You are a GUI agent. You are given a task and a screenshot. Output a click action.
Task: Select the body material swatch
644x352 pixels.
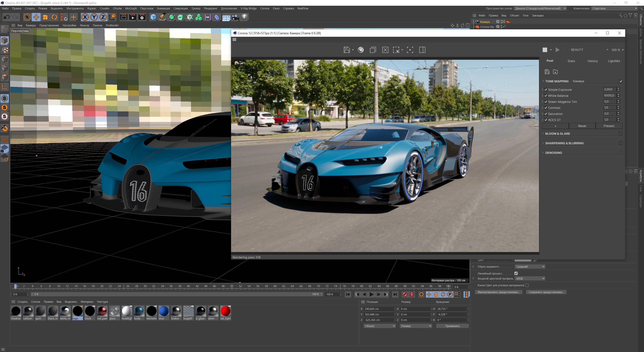click(x=139, y=311)
